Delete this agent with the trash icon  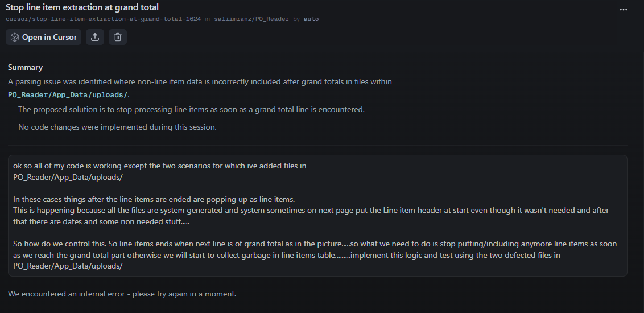click(118, 37)
